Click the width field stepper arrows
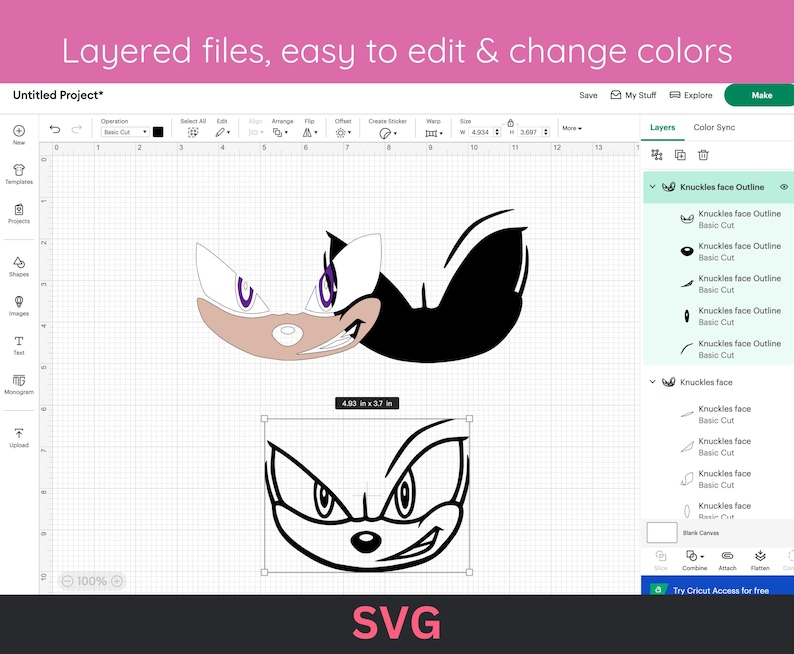 click(x=497, y=132)
